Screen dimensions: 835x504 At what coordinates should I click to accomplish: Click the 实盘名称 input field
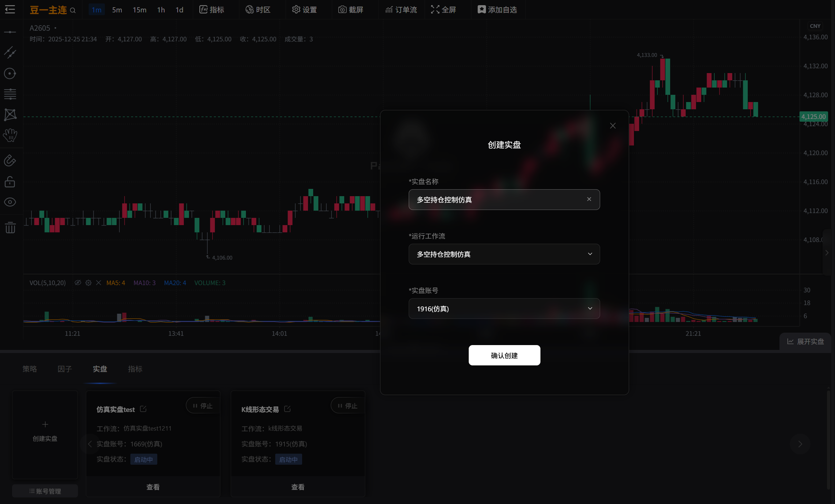click(504, 200)
